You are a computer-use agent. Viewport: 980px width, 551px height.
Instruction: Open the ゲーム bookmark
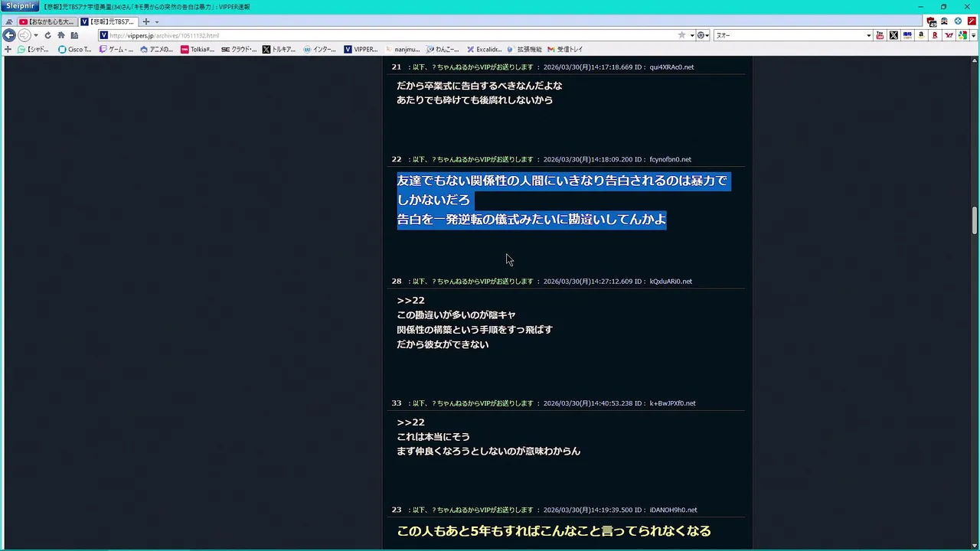(x=116, y=49)
